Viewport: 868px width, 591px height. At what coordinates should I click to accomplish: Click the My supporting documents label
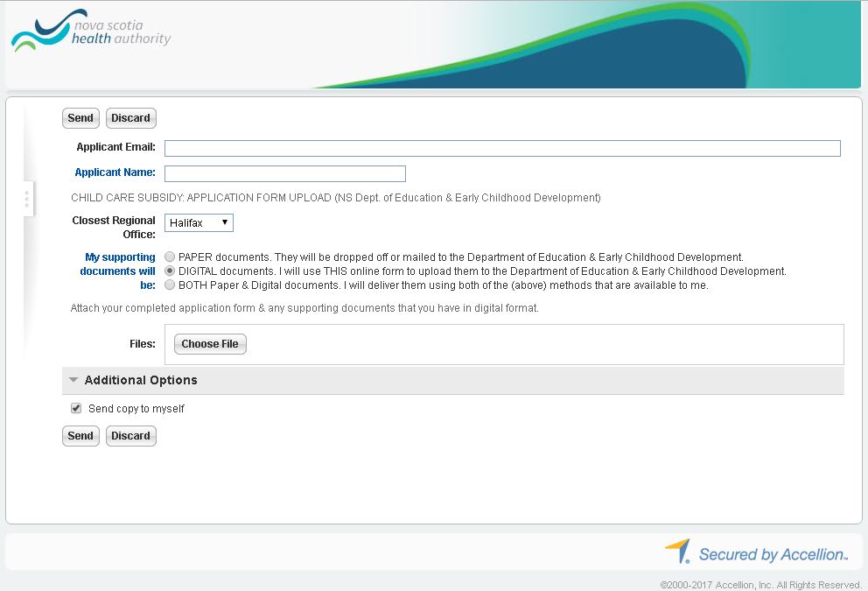pyautogui.click(x=120, y=271)
